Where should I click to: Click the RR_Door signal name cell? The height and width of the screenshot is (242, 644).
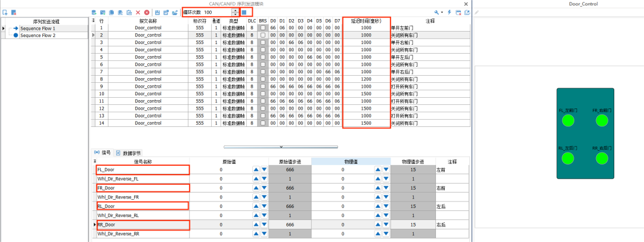point(143,225)
